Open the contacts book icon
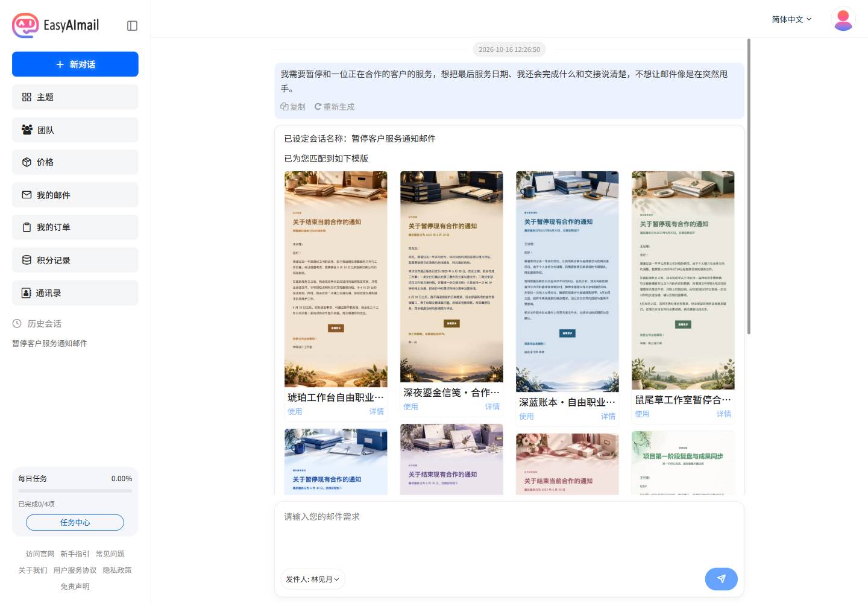This screenshot has height=603, width=868. click(x=27, y=293)
